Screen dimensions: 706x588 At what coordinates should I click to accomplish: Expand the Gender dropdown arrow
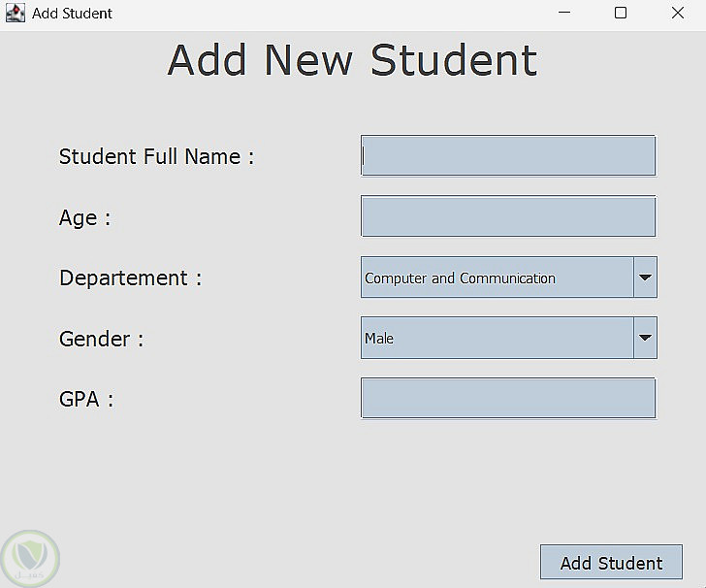tap(645, 339)
